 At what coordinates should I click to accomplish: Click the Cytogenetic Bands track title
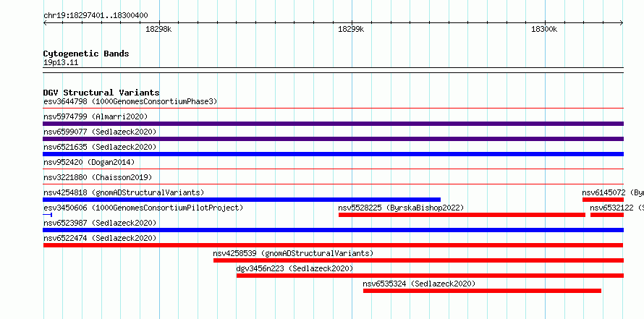pos(86,54)
